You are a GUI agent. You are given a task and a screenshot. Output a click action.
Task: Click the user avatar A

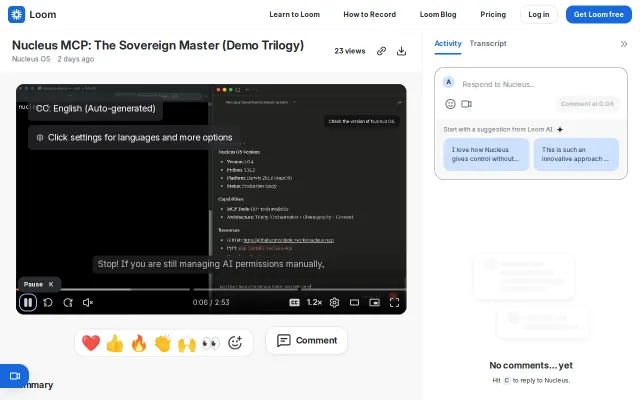[449, 82]
